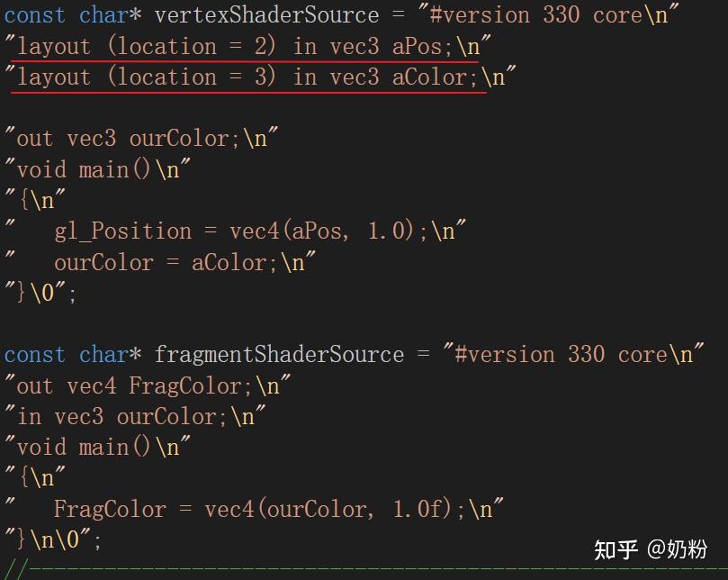Screen dimensions: 728x580
Task: Click the 'const' keyword before vertexShaderSource
Action: 35,15
